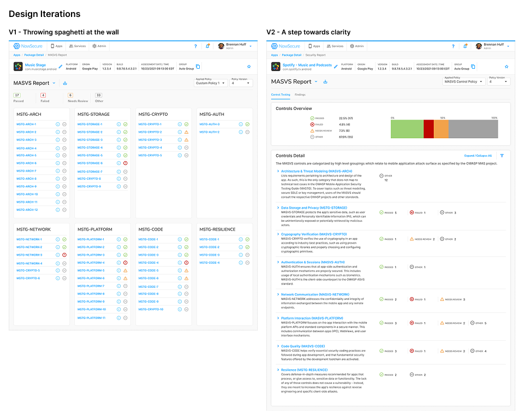Open the MSTG-PLATFORM-11 control link
524x420 pixels.
[91, 318]
